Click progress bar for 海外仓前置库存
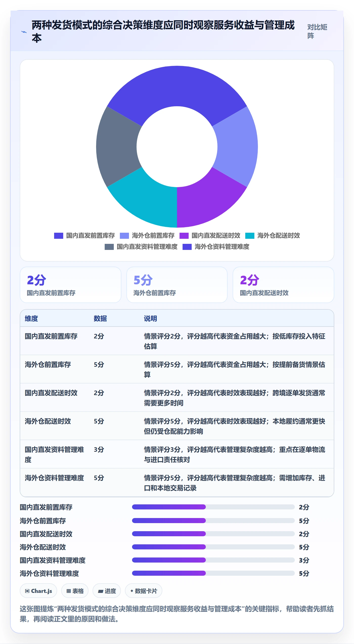Screen dimensions: 354x644 pos(213,521)
